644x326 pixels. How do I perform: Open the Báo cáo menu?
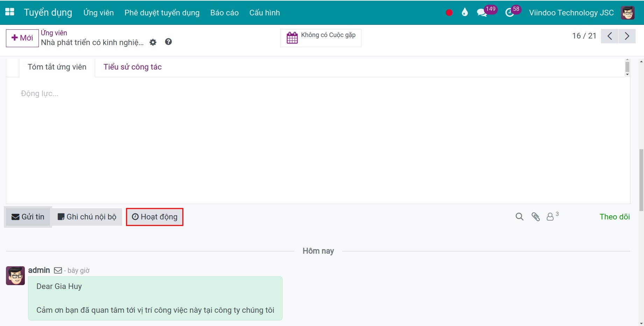(224, 13)
